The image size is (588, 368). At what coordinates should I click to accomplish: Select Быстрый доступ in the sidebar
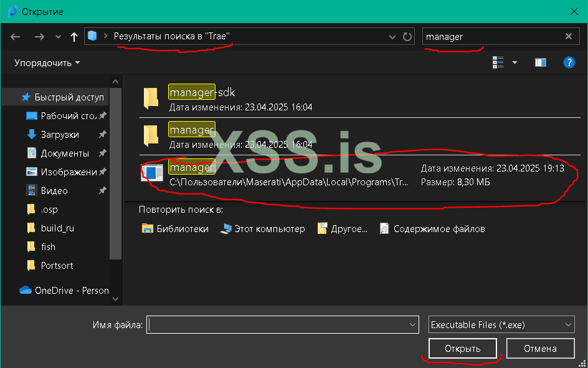pos(55,97)
